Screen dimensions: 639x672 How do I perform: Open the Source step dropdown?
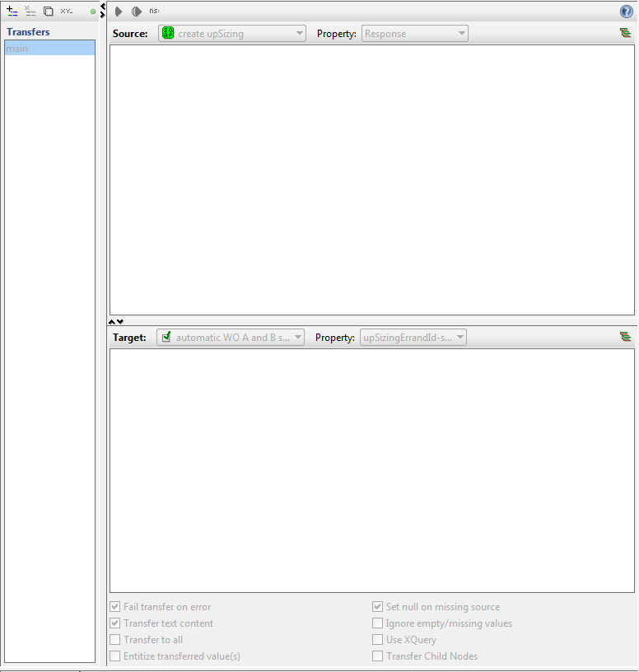(232, 34)
